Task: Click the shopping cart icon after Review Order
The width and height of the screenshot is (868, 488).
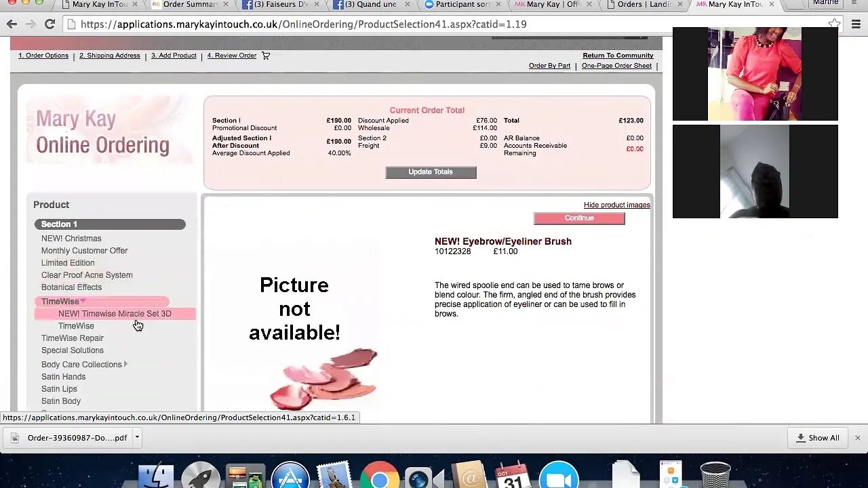Action: point(266,56)
